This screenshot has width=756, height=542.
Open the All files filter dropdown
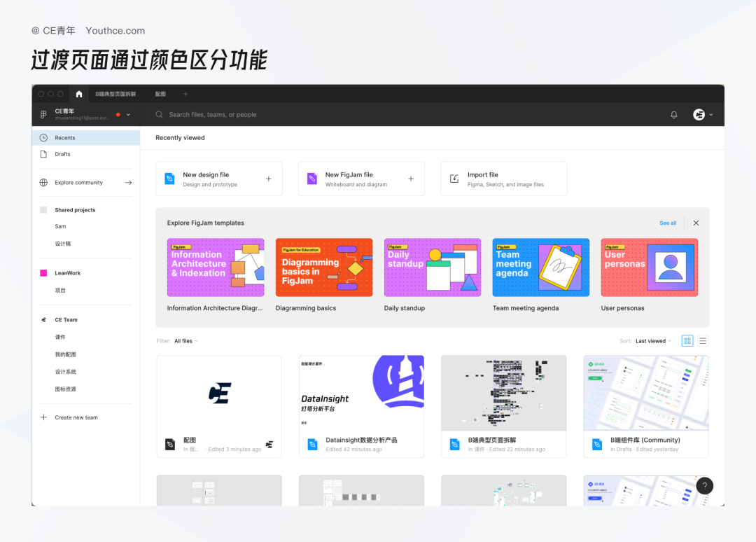tap(186, 341)
